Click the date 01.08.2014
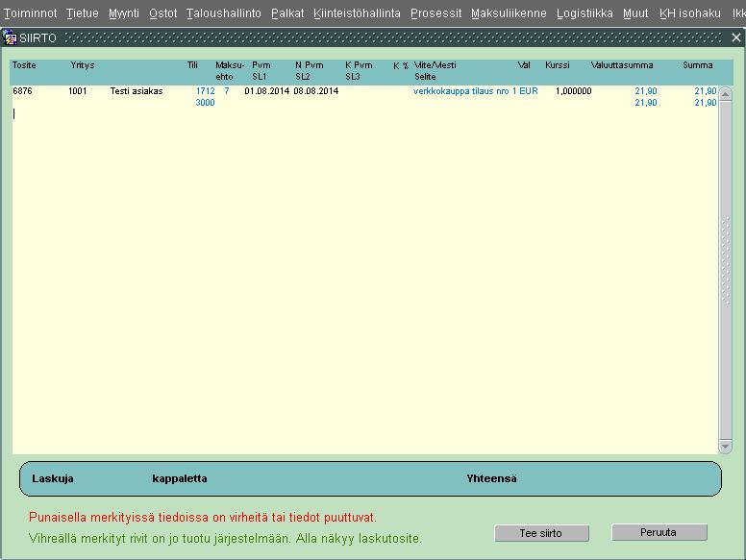 coord(267,91)
